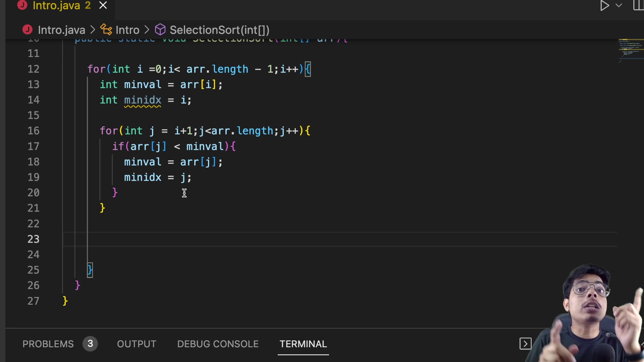644x362 pixels.
Task: Select the TERMINAL panel tab
Action: point(303,344)
